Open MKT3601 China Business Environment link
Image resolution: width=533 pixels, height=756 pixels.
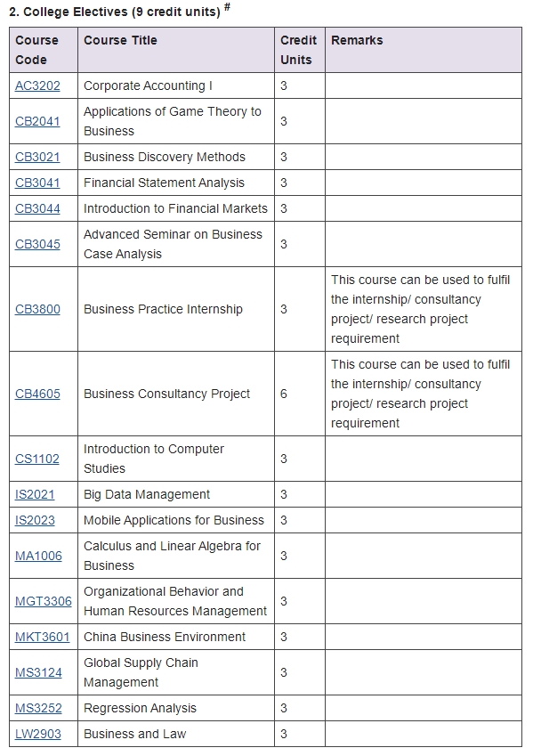tap(43, 637)
